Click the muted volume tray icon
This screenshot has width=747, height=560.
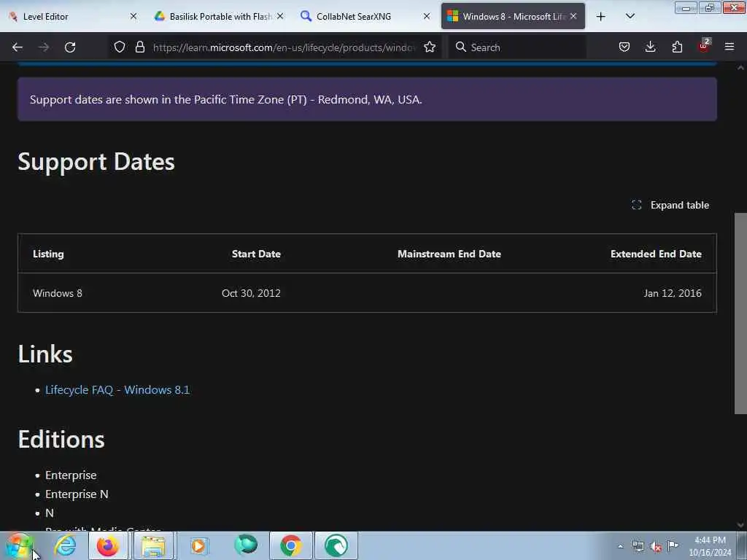pos(656,547)
